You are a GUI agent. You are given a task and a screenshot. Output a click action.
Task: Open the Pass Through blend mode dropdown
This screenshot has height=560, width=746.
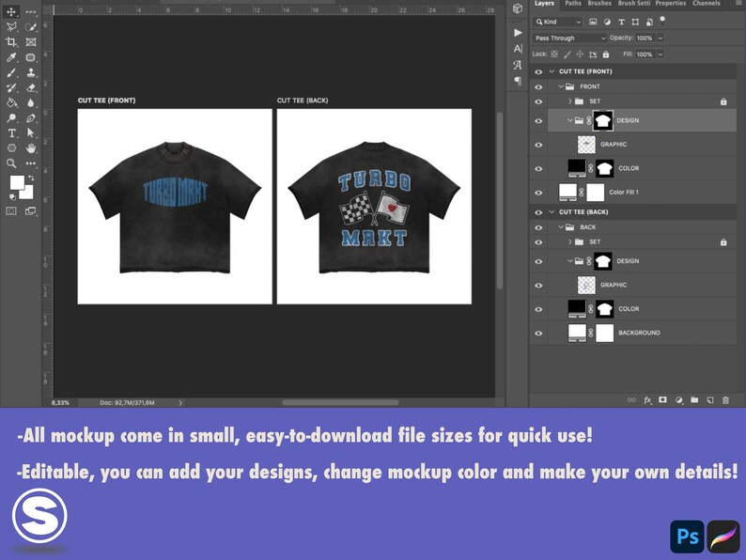(570, 39)
